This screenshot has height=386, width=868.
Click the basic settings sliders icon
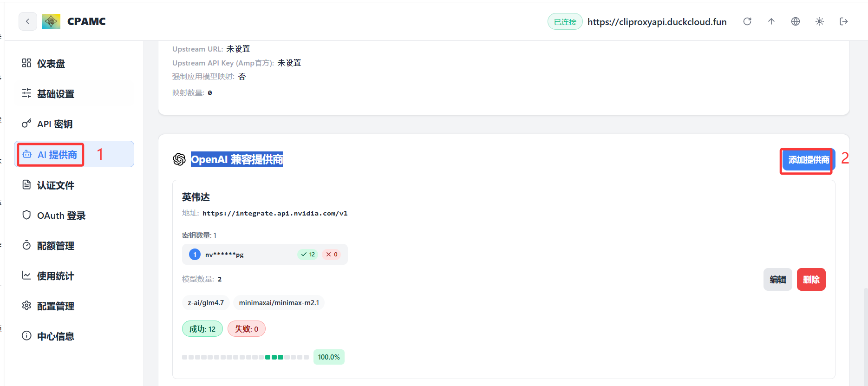[26, 93]
